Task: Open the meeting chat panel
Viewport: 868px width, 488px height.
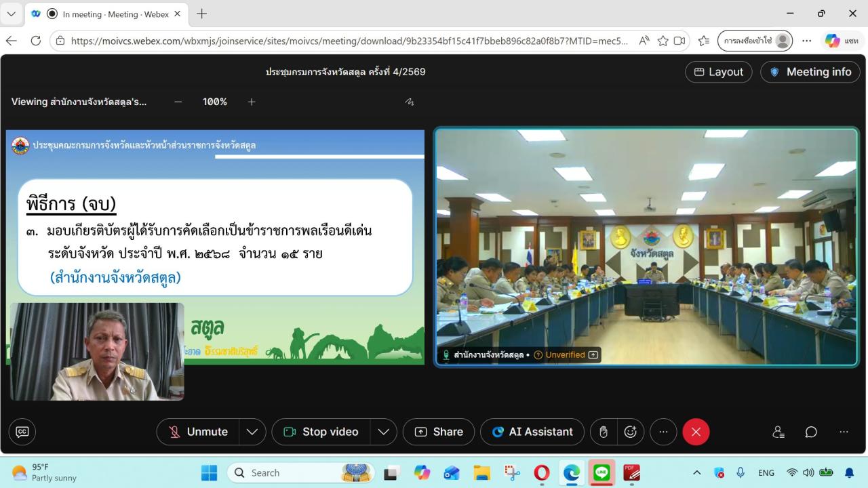Action: [810, 432]
